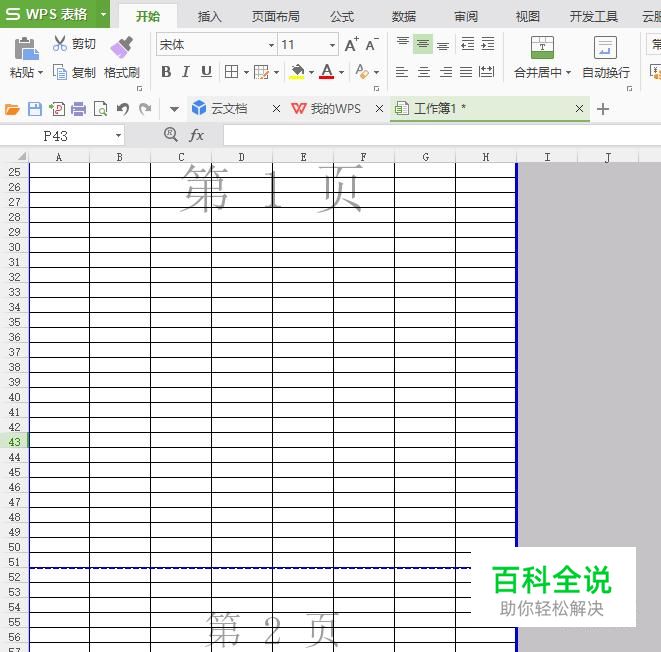661x652 pixels.
Task: Click the Merge and Center icon
Action: (x=542, y=47)
